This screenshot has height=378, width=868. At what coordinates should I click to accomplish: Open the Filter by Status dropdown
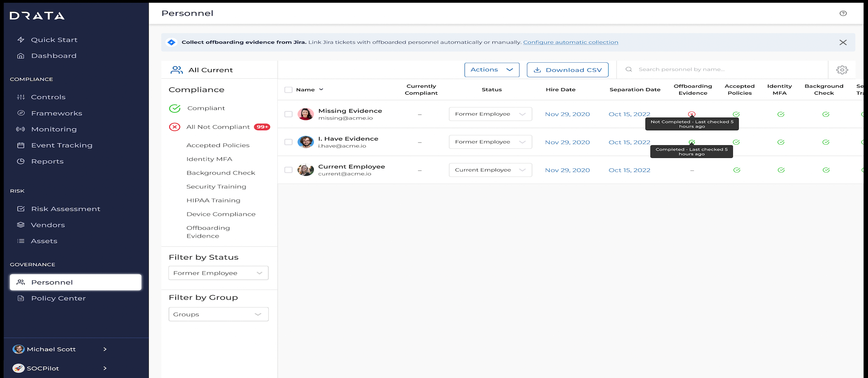click(x=219, y=273)
